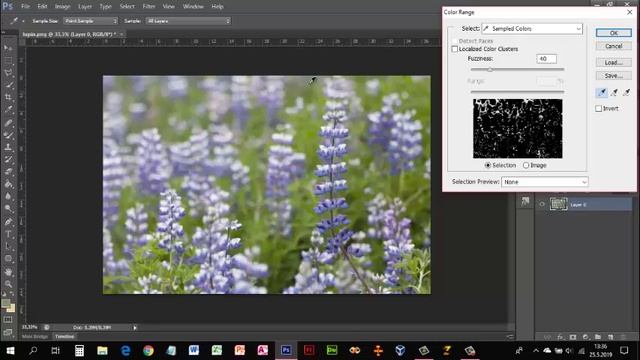Select the Healing Brush tool
Viewport: 640px width, 360px height.
(x=8, y=122)
